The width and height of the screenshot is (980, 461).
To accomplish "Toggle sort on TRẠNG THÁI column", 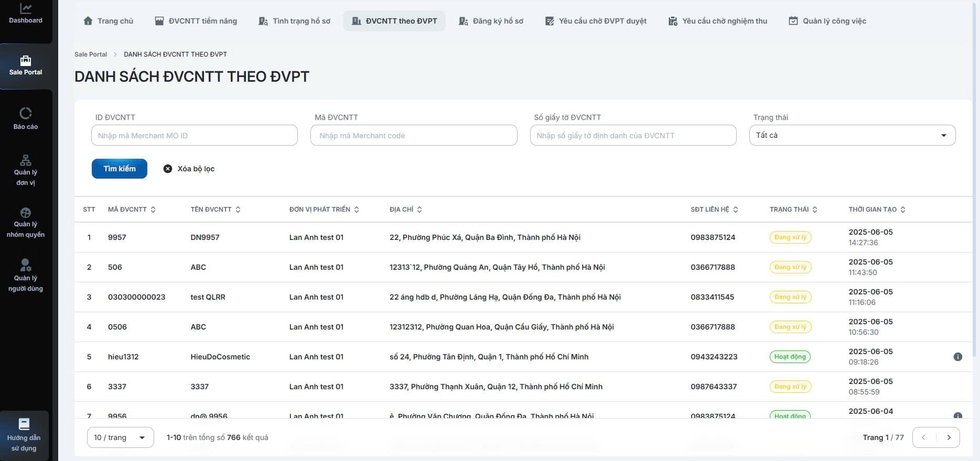I will pyautogui.click(x=815, y=210).
